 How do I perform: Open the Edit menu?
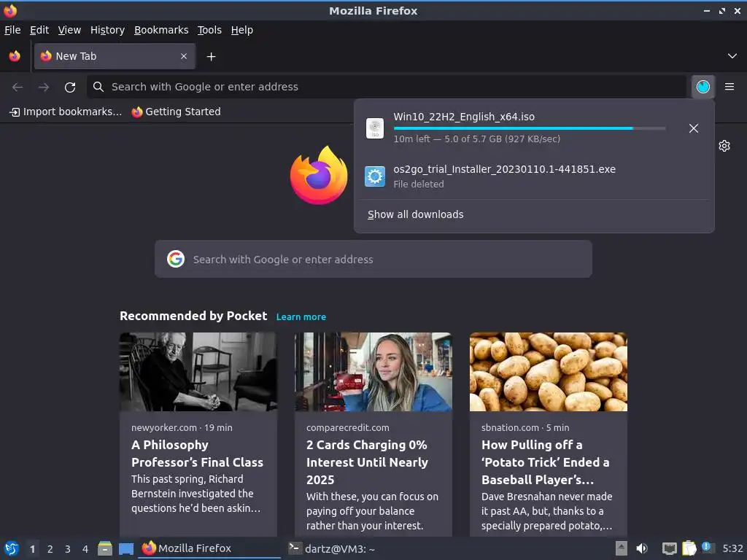tap(39, 30)
